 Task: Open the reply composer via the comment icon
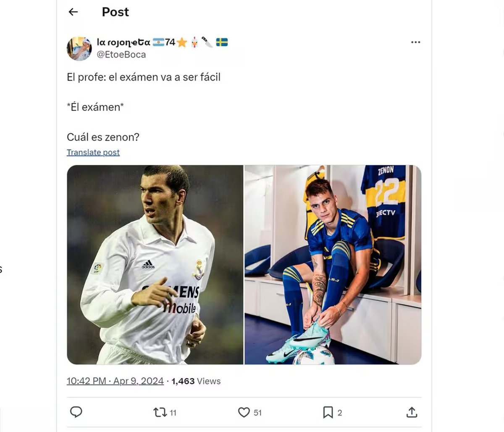(x=76, y=412)
